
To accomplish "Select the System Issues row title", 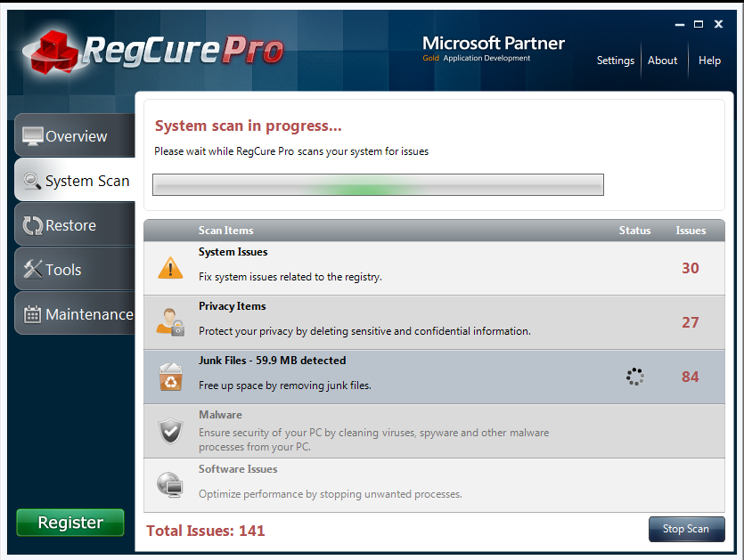I will 233,252.
